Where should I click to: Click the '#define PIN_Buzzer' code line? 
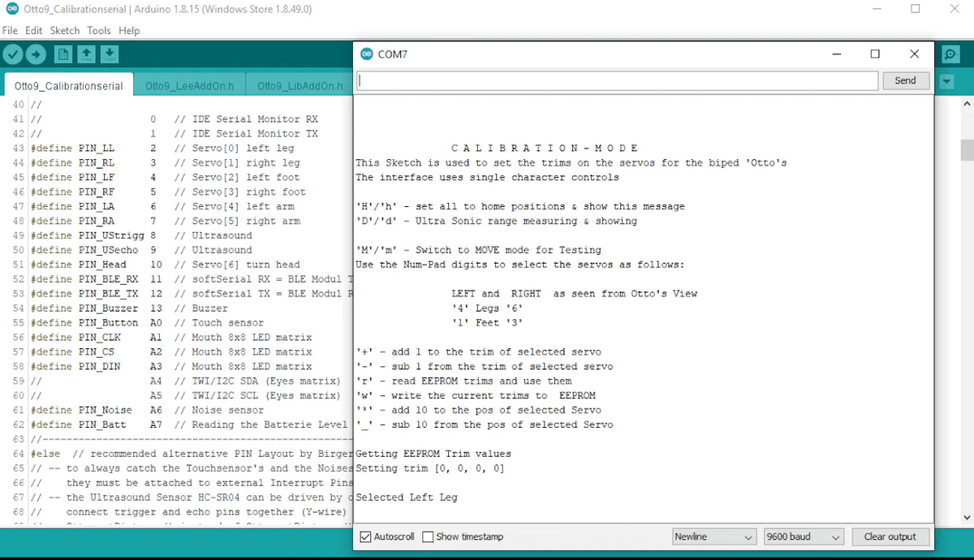(x=129, y=308)
